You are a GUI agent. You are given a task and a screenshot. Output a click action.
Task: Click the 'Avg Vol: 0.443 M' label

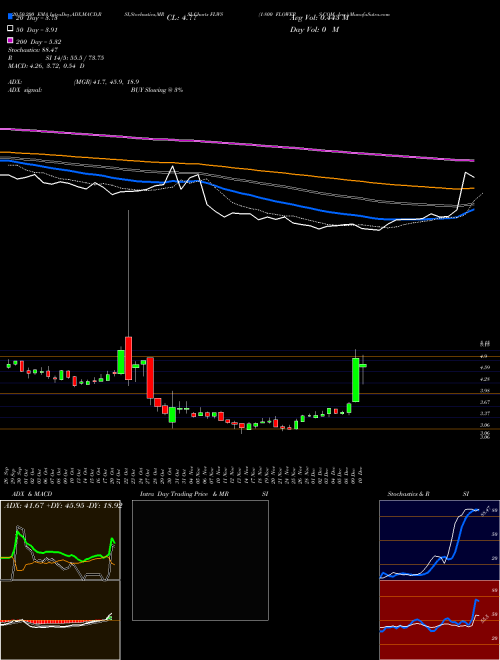coord(320,18)
